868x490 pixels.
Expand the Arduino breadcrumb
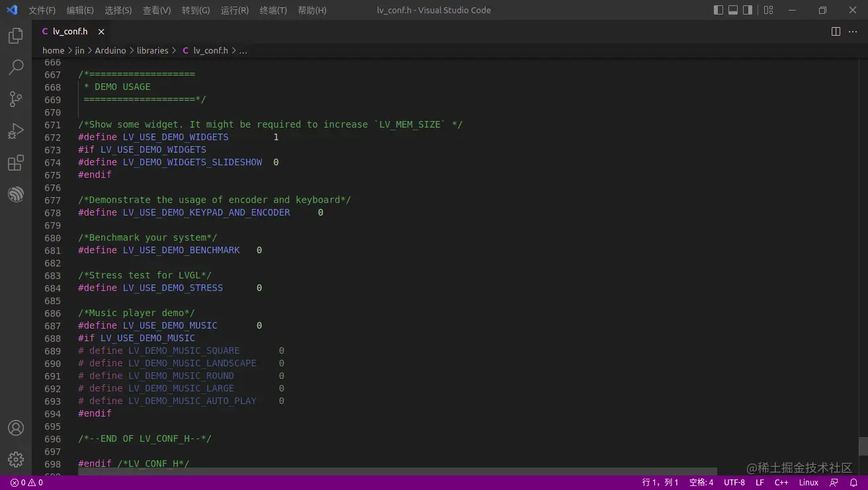pyautogui.click(x=110, y=50)
